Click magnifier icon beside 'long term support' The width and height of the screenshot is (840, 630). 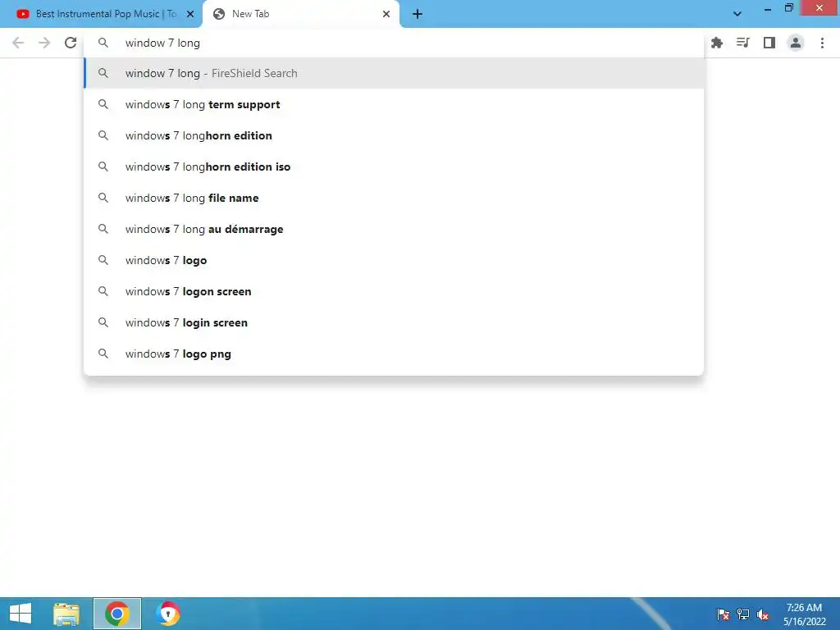click(103, 104)
